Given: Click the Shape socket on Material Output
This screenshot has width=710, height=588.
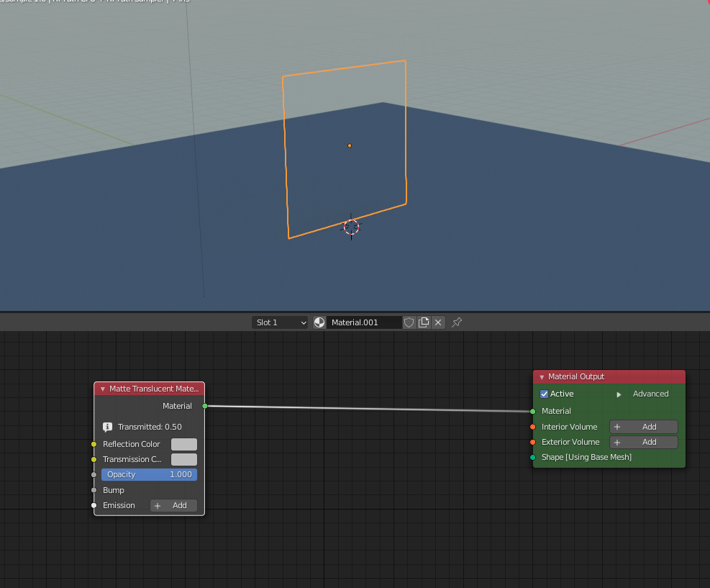Looking at the screenshot, I should pos(533,458).
